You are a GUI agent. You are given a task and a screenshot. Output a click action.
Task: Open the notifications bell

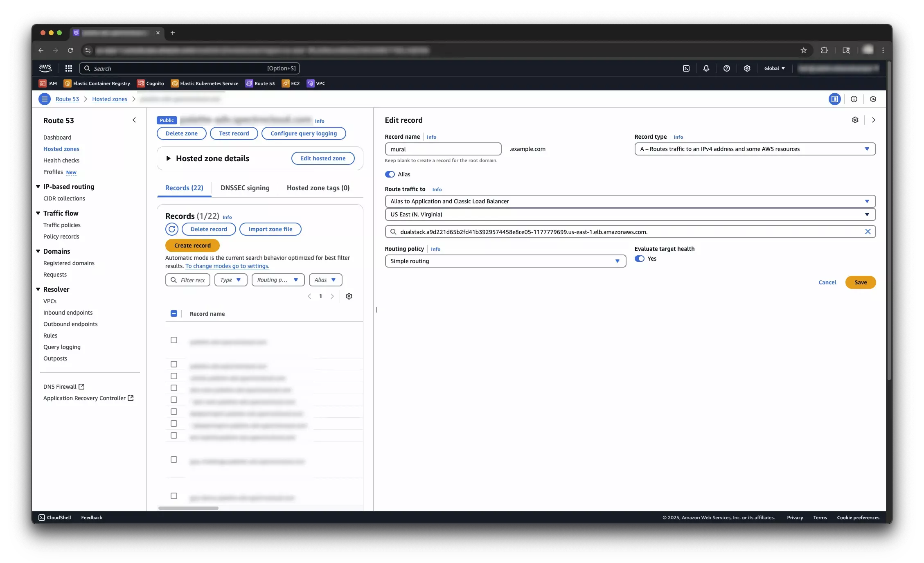(x=706, y=68)
